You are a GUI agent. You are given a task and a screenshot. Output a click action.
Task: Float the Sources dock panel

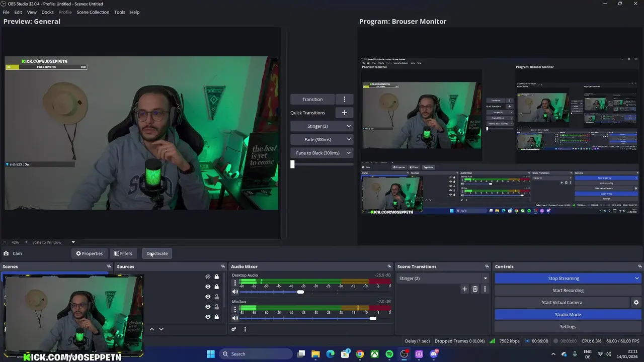coord(223,266)
